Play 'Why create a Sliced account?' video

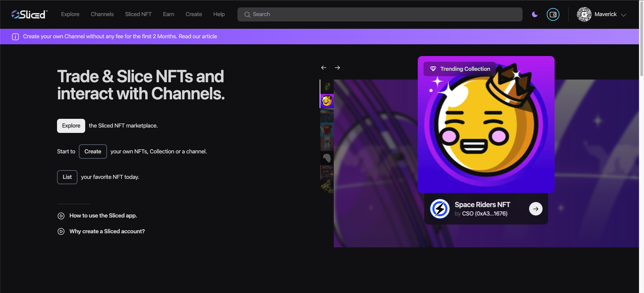(x=61, y=232)
